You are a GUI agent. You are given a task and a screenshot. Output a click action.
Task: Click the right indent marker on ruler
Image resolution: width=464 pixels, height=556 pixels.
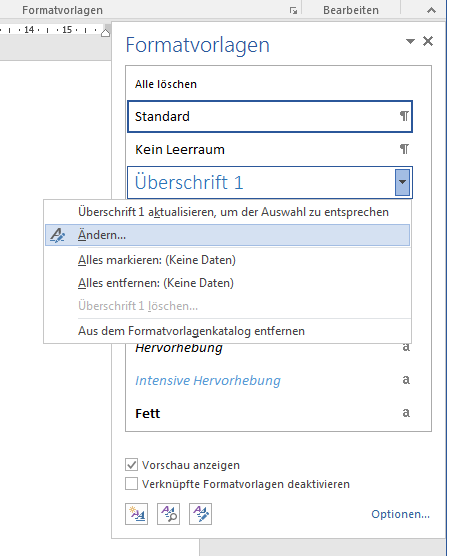105,32
